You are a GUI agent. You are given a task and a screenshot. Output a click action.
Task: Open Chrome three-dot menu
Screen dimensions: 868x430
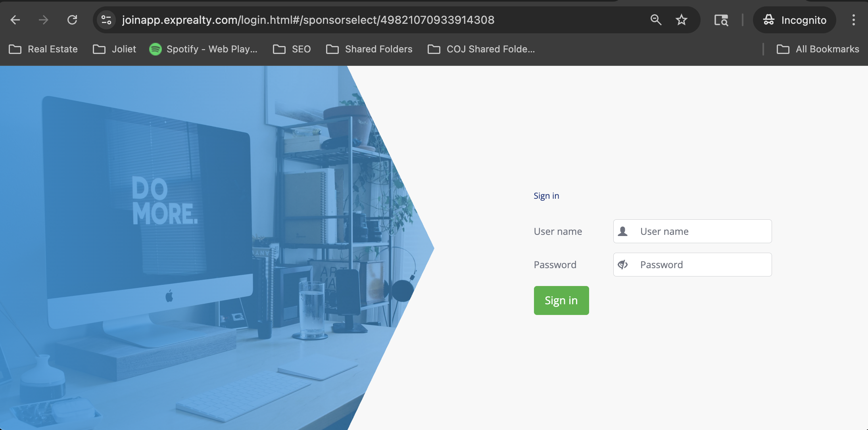click(x=853, y=20)
